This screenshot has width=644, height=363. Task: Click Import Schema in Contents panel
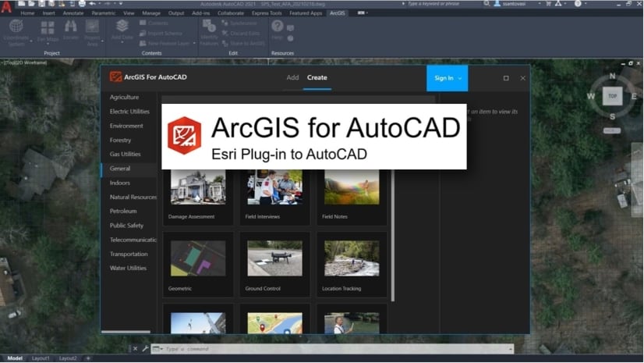tap(161, 33)
